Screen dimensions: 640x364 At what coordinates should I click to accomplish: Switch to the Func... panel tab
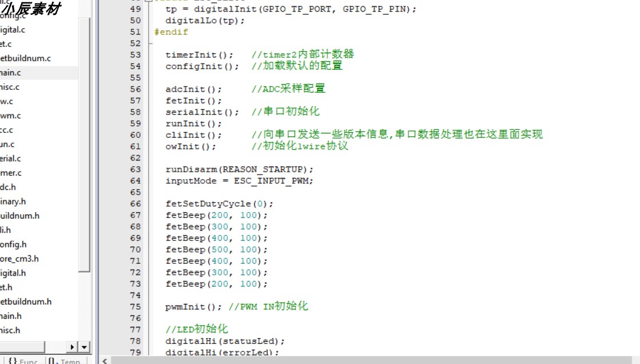point(23,361)
